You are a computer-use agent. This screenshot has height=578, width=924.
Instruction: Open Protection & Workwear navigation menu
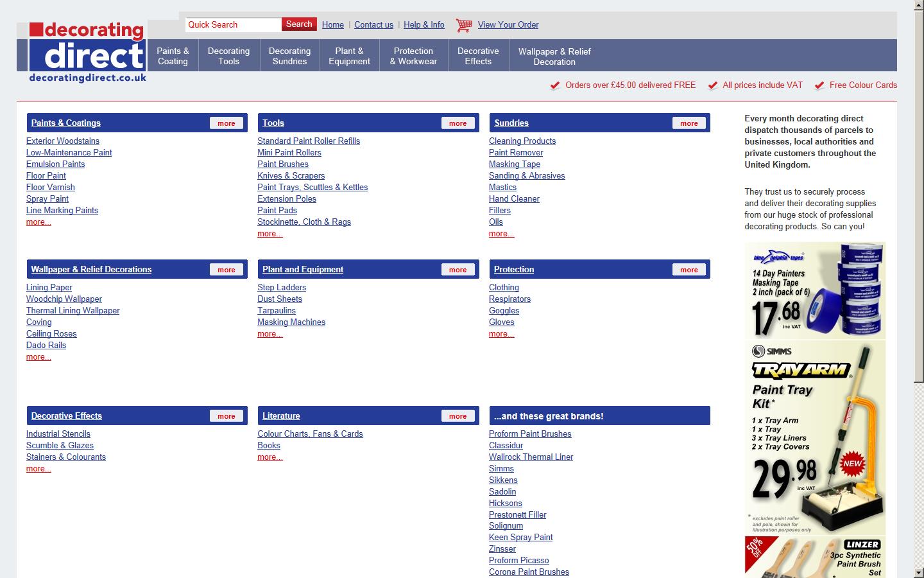[413, 56]
